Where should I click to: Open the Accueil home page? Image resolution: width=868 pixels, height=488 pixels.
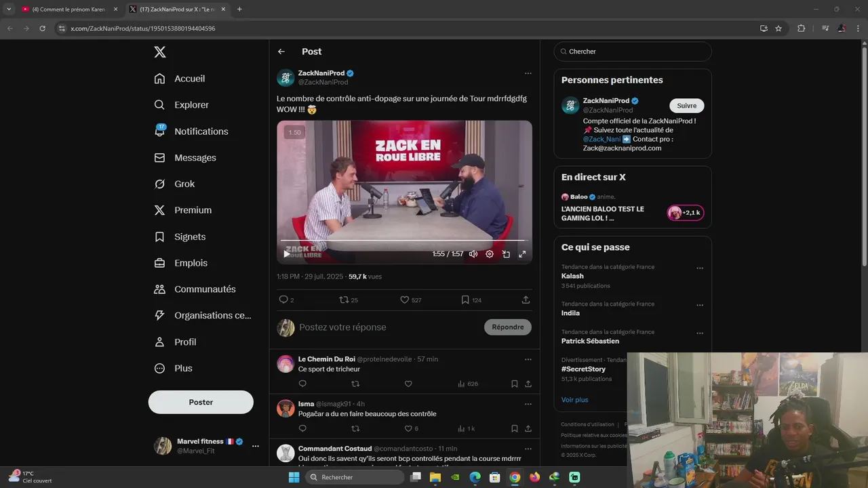tap(180, 79)
